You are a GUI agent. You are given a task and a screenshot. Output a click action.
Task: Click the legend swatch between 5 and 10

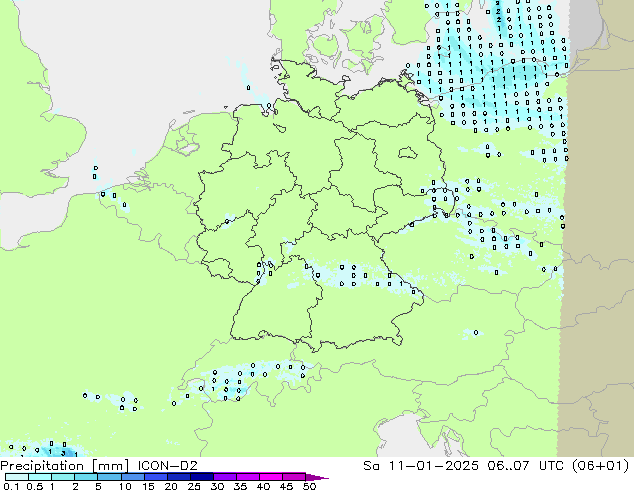pos(109,477)
